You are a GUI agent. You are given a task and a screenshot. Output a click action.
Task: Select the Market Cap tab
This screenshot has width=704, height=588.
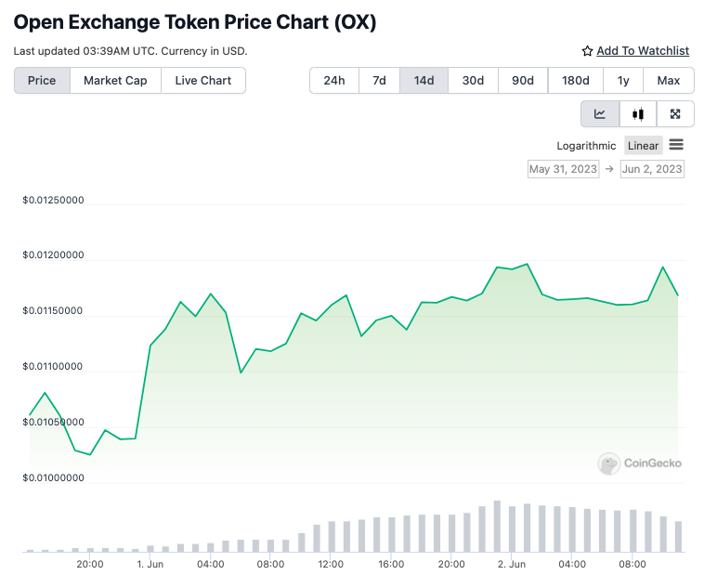(x=115, y=81)
